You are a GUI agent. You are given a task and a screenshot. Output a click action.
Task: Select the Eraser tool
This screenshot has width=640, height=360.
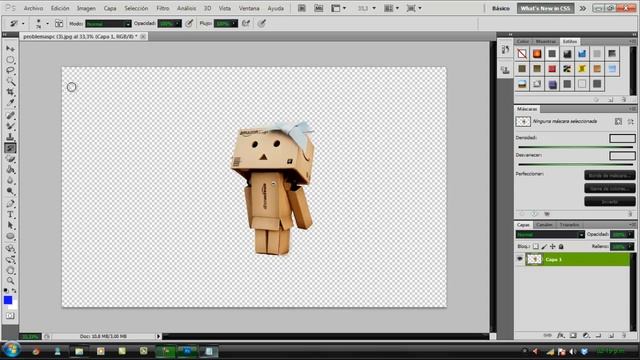click(10, 159)
